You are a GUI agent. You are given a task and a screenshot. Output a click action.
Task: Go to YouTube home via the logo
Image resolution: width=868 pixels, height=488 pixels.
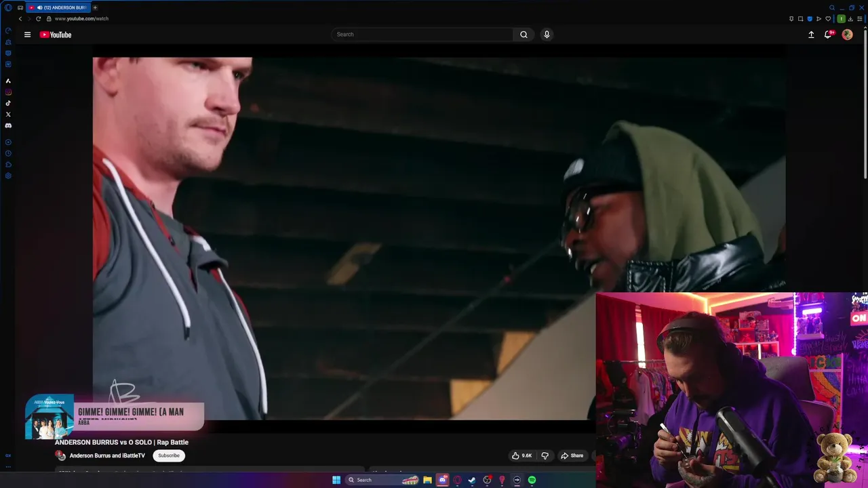tap(56, 35)
